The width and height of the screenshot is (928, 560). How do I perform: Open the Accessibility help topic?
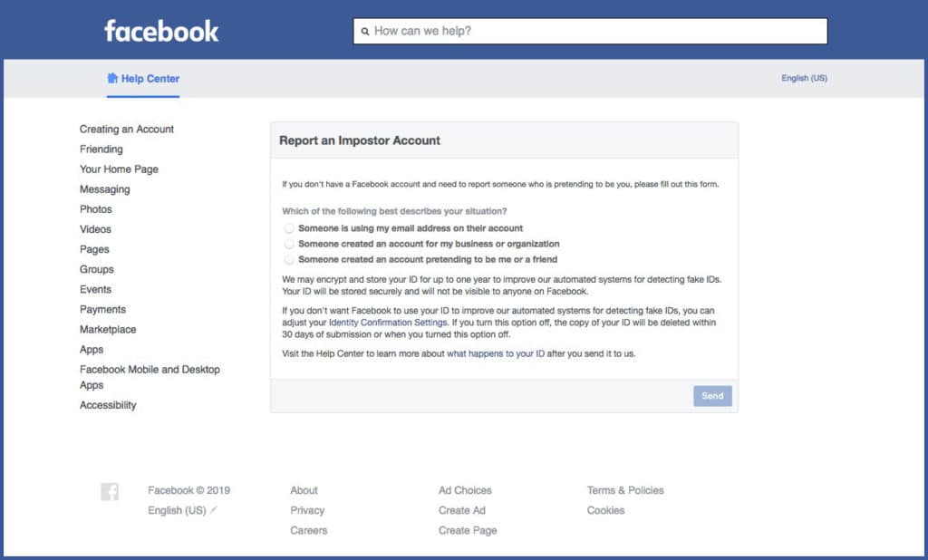coord(108,405)
